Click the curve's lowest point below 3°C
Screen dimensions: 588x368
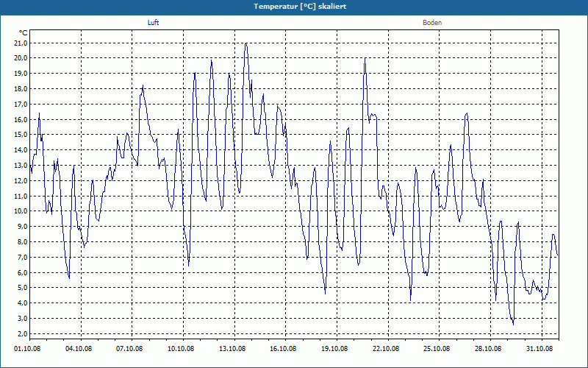click(x=513, y=324)
